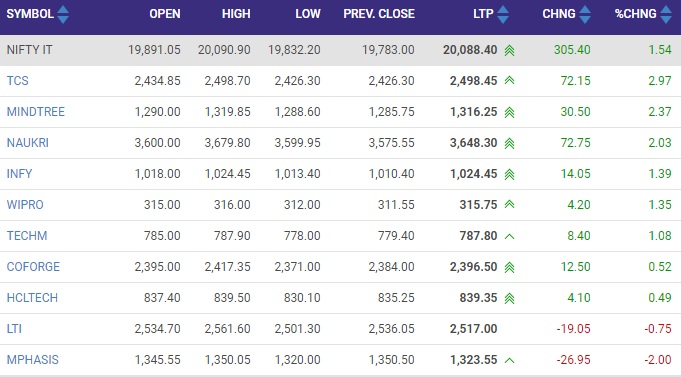
Task: Click the NIFTY IT double up-arrow icon
Action: (509, 50)
